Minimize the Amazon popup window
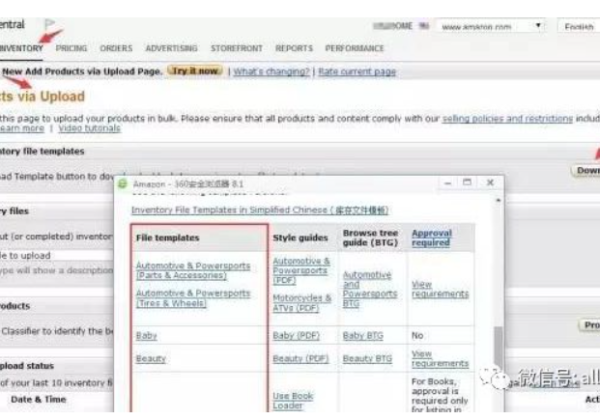Viewport: 600px width, 420px height. click(448, 183)
